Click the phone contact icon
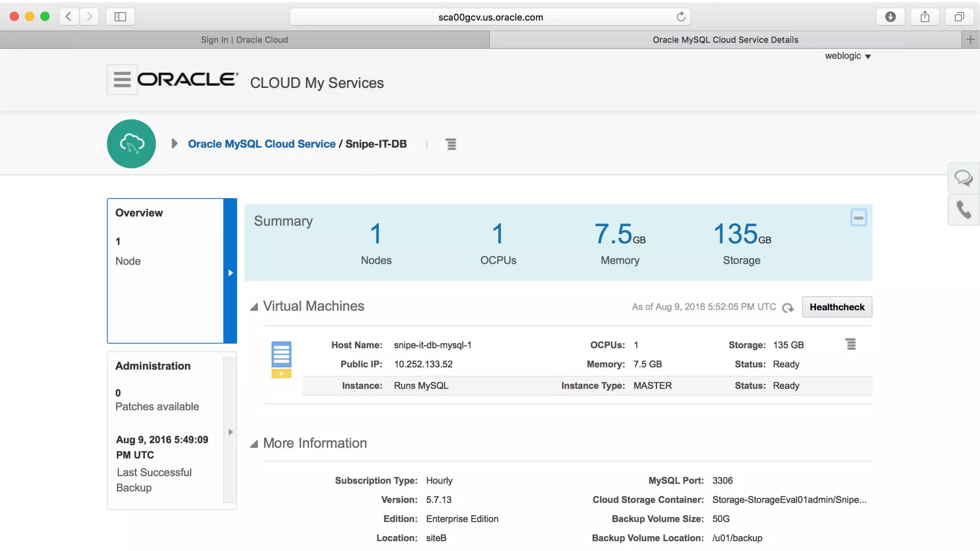Image resolution: width=980 pixels, height=551 pixels. [x=963, y=209]
